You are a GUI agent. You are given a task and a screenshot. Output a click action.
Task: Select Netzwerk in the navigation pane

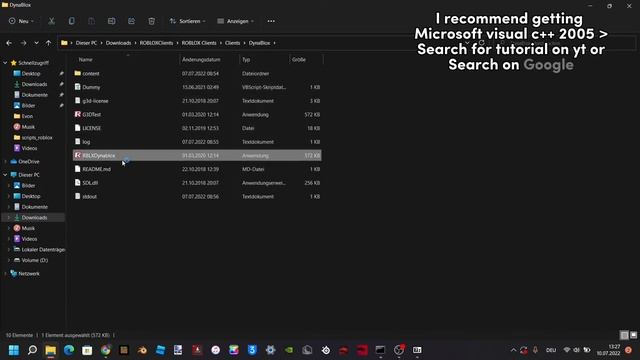(29, 273)
